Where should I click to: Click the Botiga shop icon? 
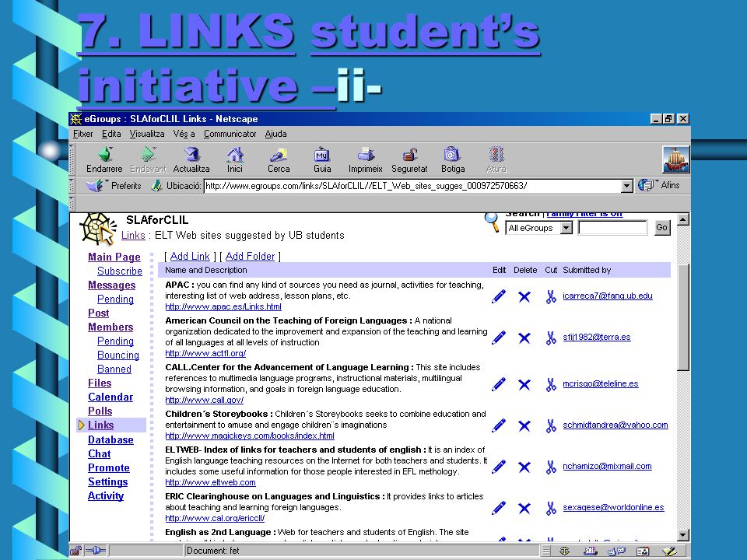click(452, 154)
